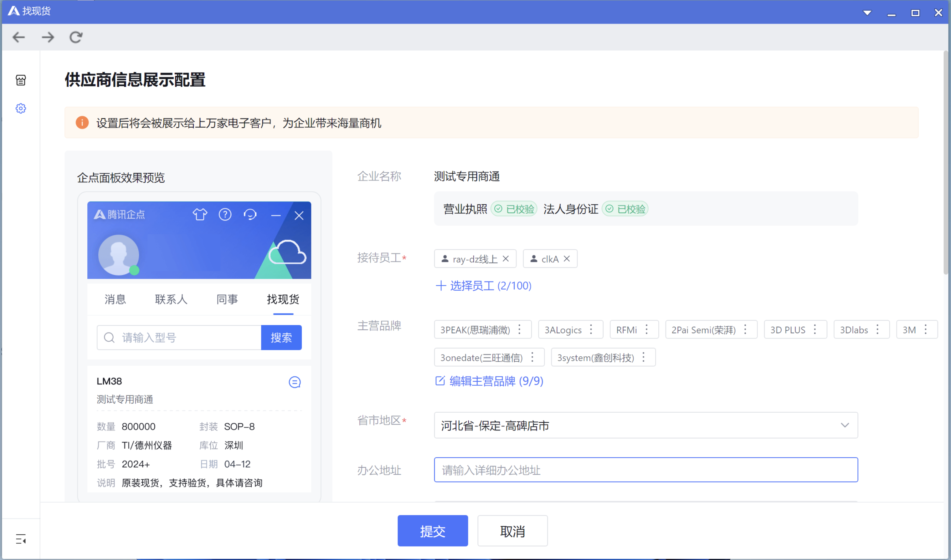Click the cloud illustration in preview header
This screenshot has width=951, height=560.
click(287, 252)
